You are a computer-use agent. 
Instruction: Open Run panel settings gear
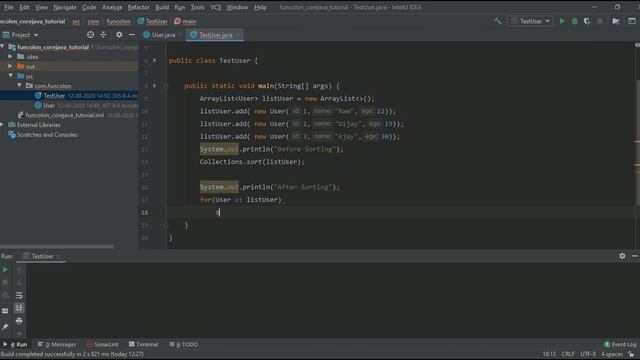622,256
